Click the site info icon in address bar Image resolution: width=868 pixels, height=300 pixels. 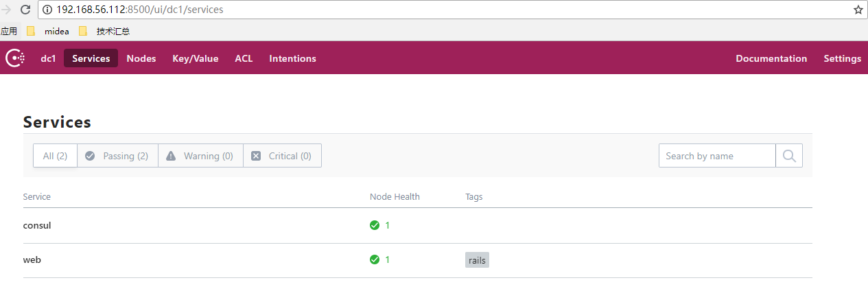tap(48, 10)
